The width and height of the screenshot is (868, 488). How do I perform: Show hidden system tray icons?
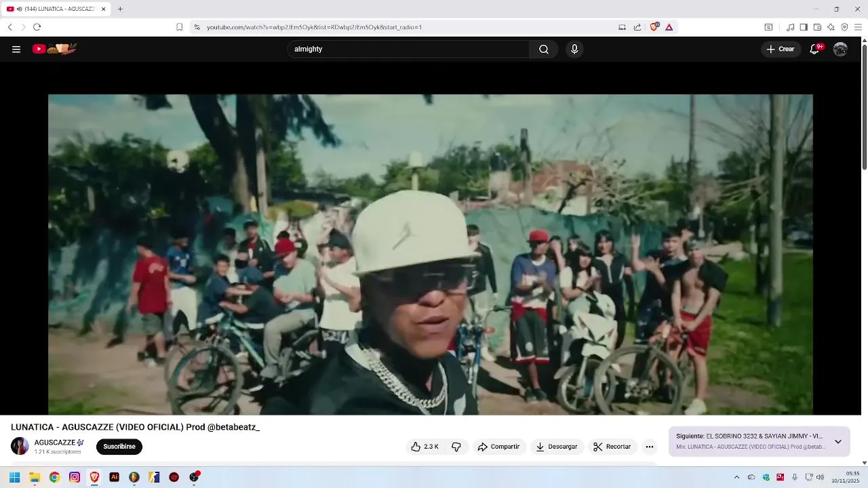point(736,477)
